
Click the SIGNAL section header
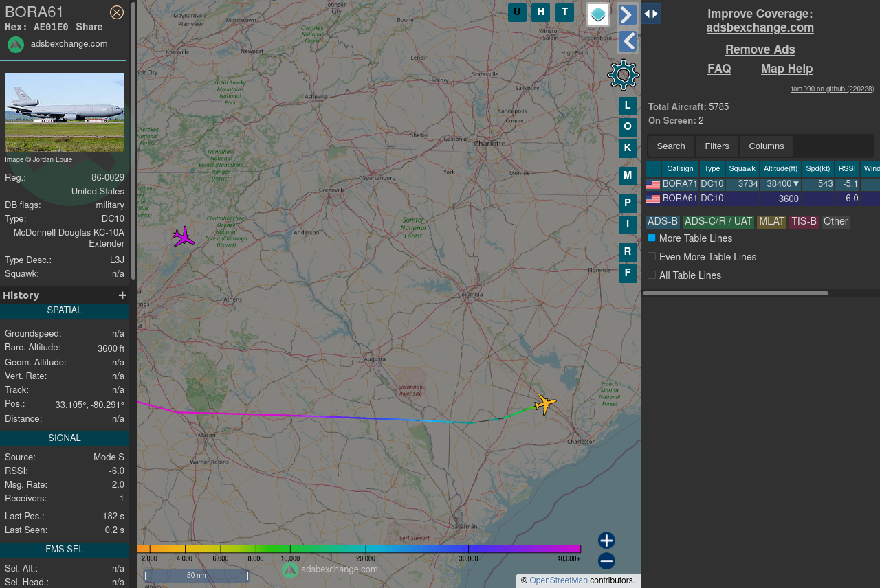(x=65, y=438)
